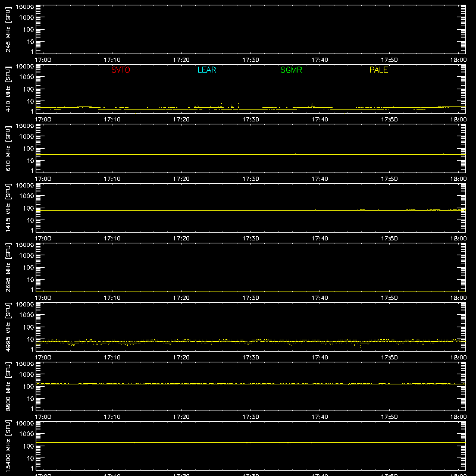The height and width of the screenshot is (476, 476).
Task: Click the 100 tick label of 8800 MHz panel
Action: point(28,387)
